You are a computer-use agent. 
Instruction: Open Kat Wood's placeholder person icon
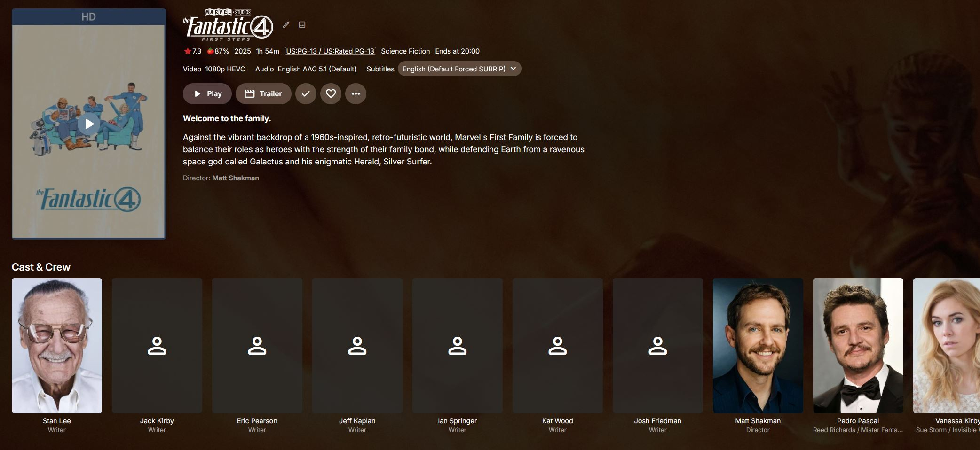(558, 346)
